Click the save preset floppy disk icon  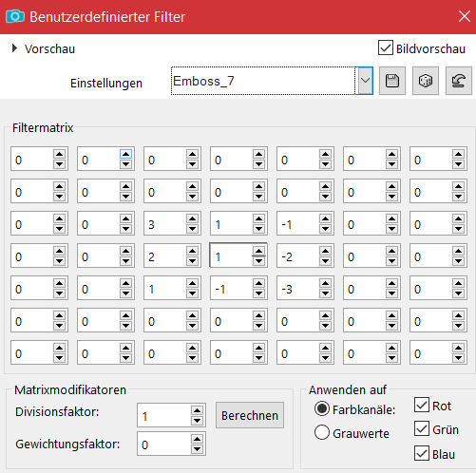point(392,81)
